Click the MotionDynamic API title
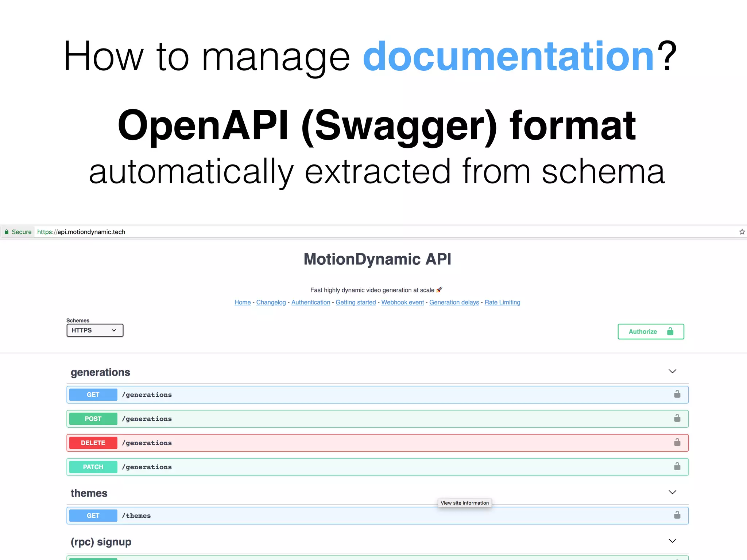Image resolution: width=747 pixels, height=560 pixels. (378, 259)
